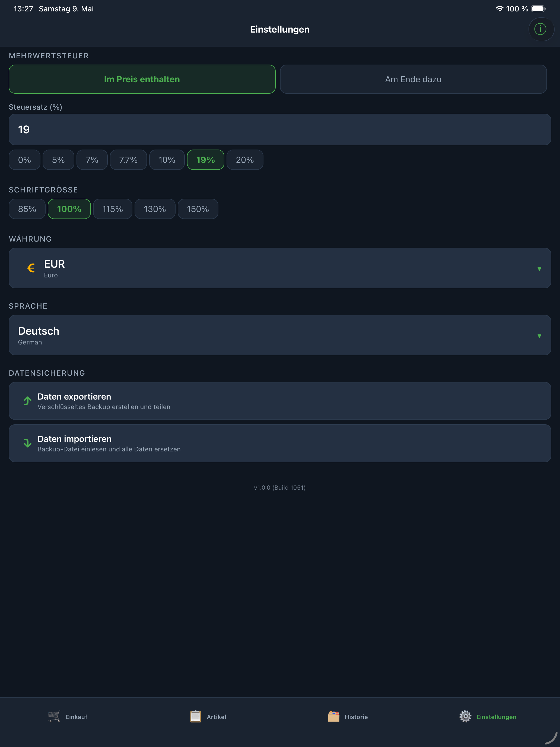Set font size to 85%
The height and width of the screenshot is (747, 560).
point(27,209)
